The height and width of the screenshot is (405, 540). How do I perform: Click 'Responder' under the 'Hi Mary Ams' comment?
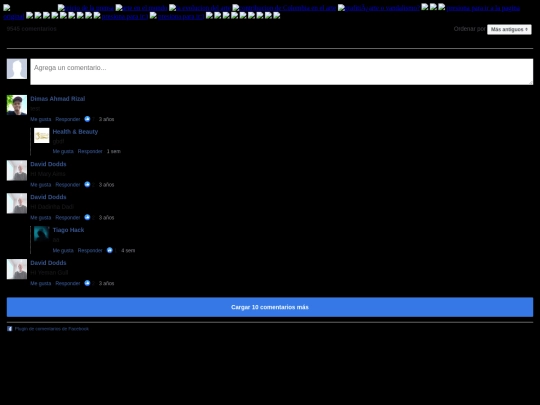pyautogui.click(x=68, y=185)
